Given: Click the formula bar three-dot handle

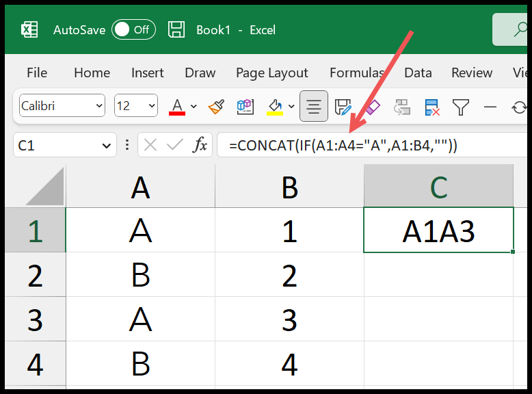Looking at the screenshot, I should pos(127,145).
